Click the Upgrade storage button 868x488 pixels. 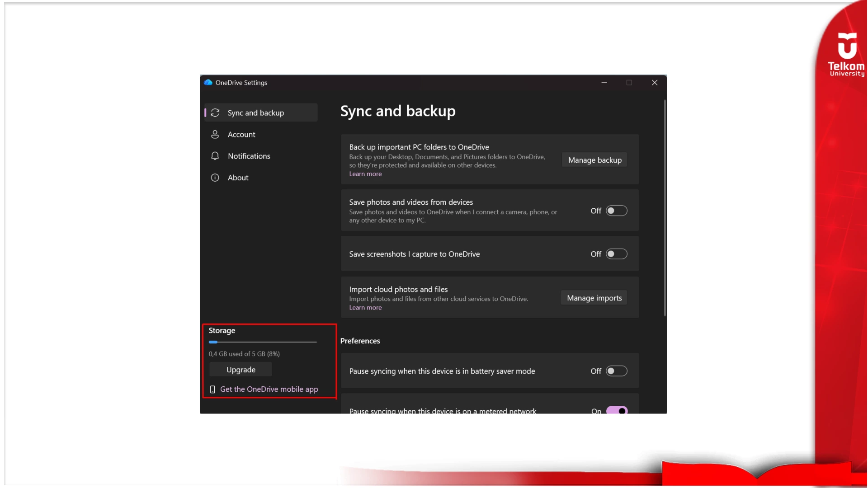[241, 370]
